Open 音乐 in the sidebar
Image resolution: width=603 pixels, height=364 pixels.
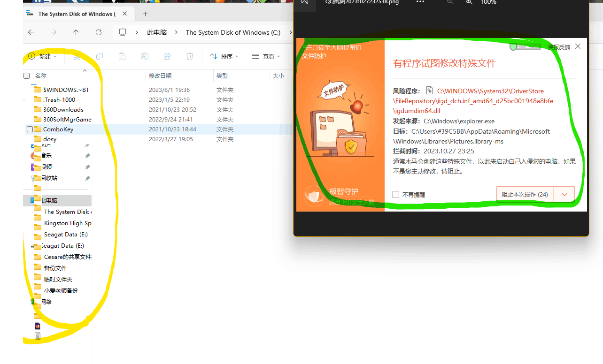point(46,155)
